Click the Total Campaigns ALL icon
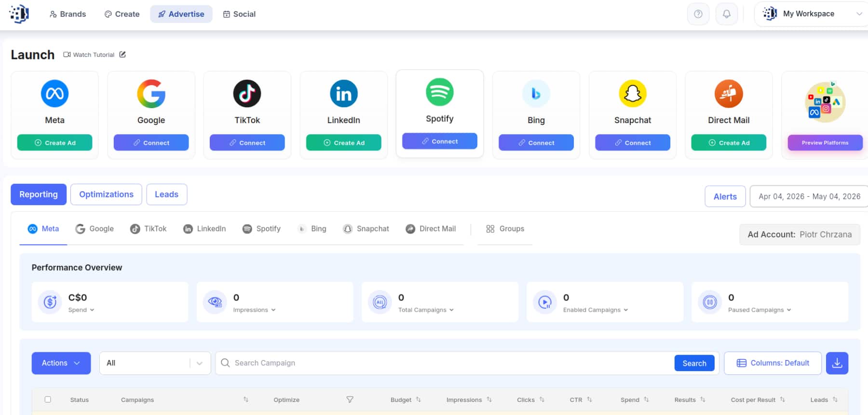 click(380, 302)
